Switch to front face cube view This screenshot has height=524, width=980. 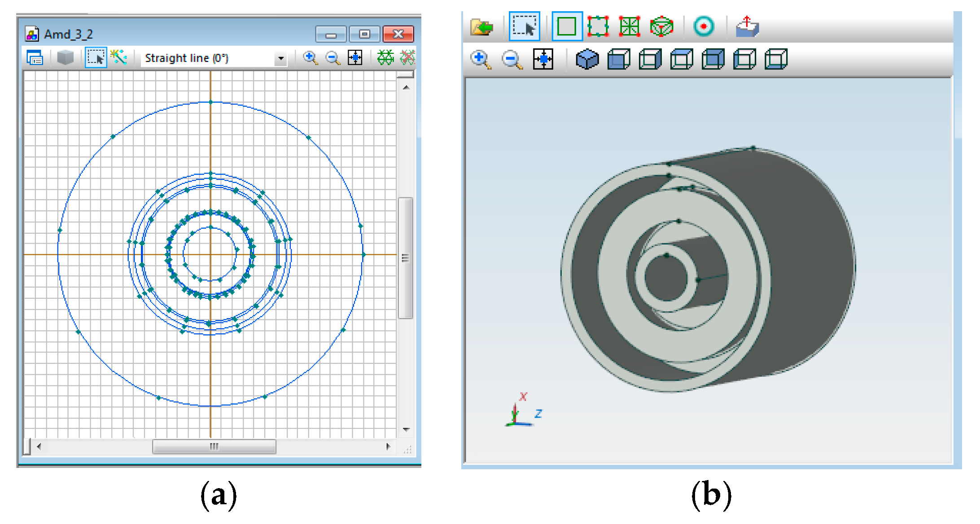[619, 59]
